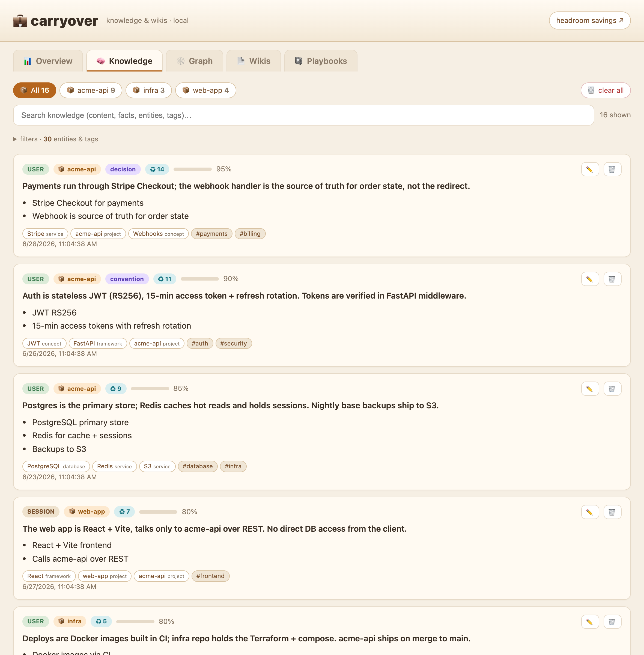Click the #security tag
Image resolution: width=644 pixels, height=655 pixels.
click(233, 343)
